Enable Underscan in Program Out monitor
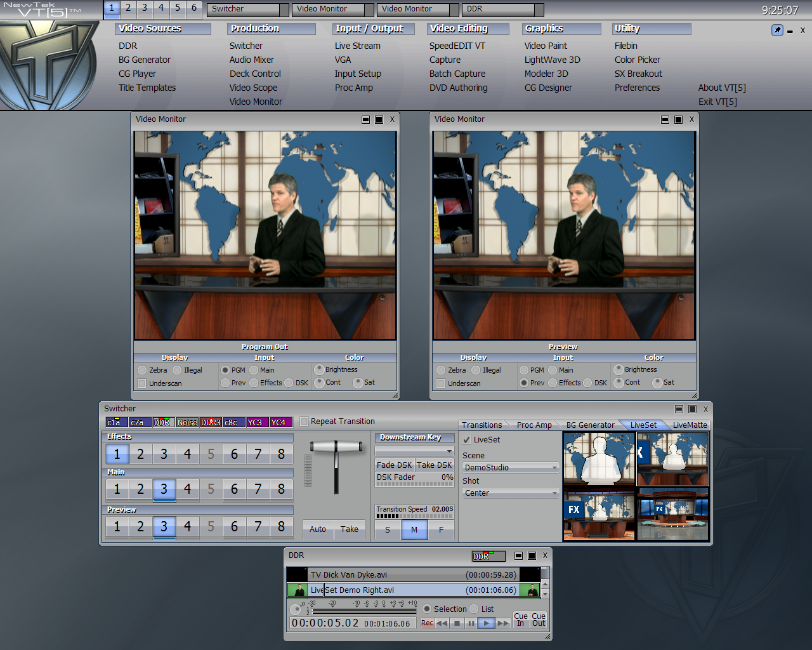Image resolution: width=812 pixels, height=650 pixels. pyautogui.click(x=142, y=383)
